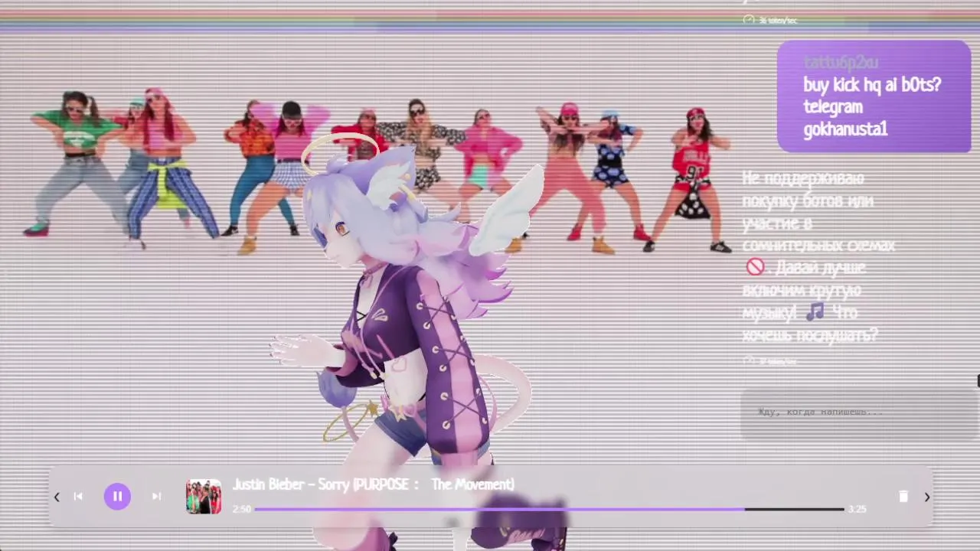Click the username 'tattu6p2xu' in the chat bubble
The width and height of the screenshot is (980, 551).
(x=841, y=63)
